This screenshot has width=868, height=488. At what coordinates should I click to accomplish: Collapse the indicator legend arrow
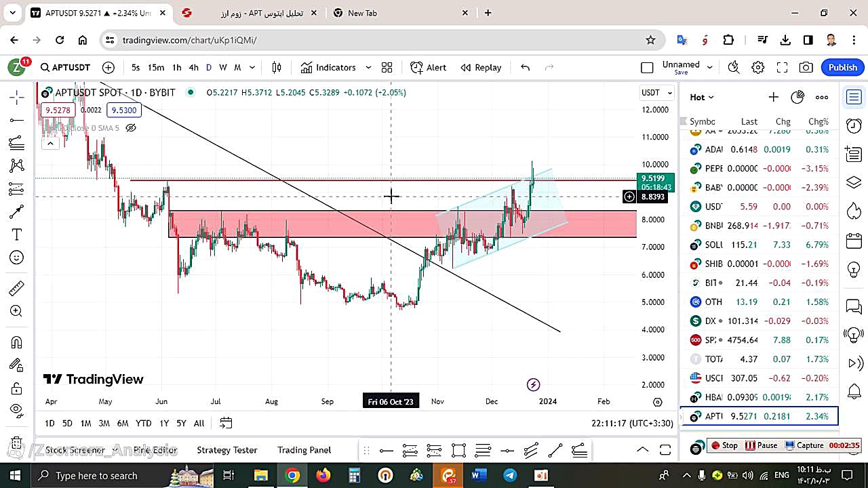click(x=50, y=143)
